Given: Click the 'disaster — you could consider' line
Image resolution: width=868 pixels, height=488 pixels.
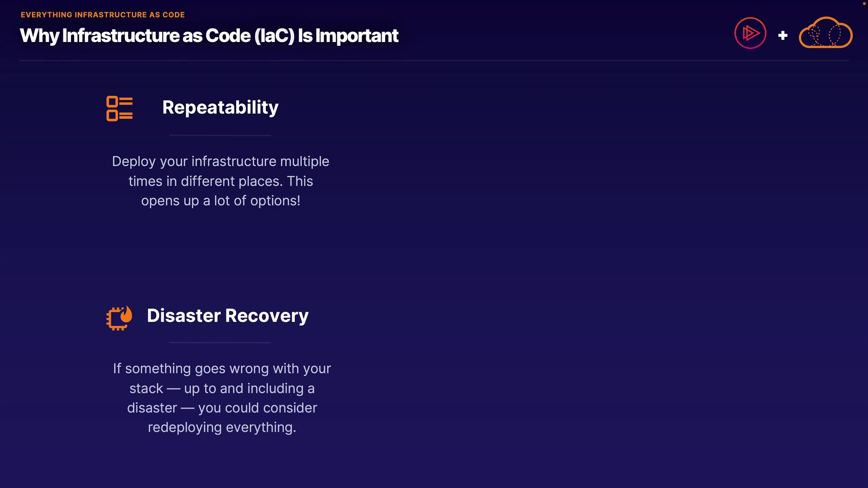Looking at the screenshot, I should [222, 408].
